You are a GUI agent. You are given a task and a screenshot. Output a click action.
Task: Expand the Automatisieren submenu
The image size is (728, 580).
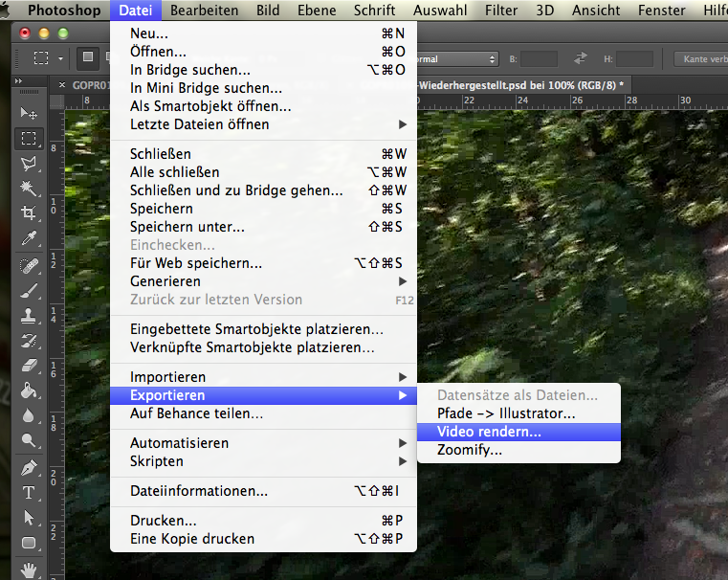pyautogui.click(x=263, y=443)
